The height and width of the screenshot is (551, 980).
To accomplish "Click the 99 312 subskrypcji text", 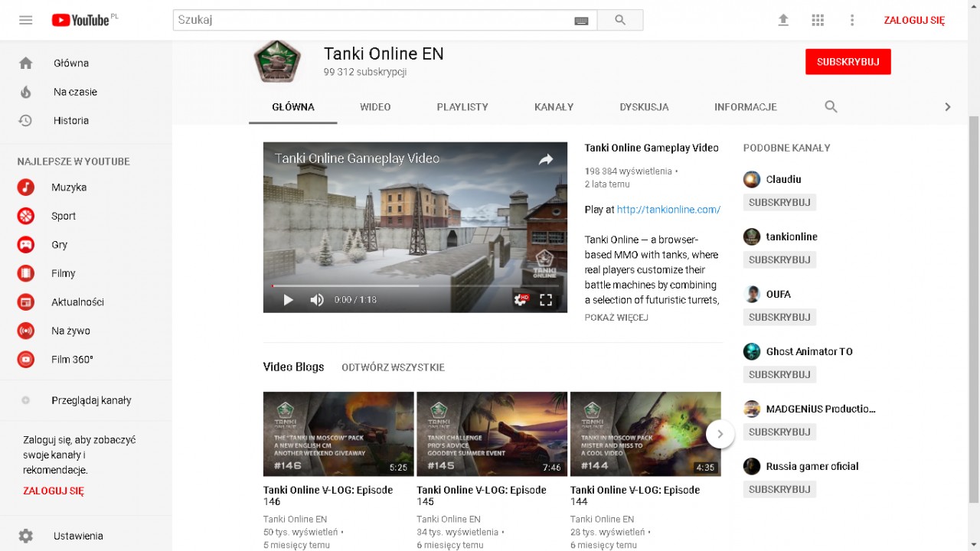I will tap(365, 72).
